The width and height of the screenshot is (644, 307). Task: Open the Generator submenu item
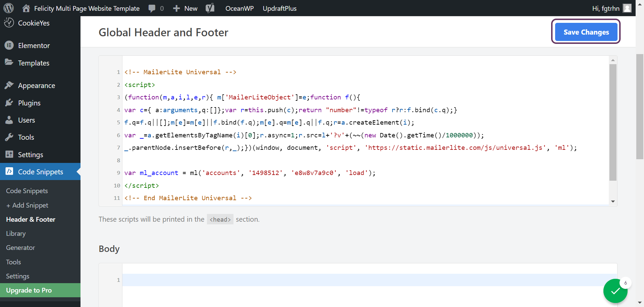click(20, 248)
